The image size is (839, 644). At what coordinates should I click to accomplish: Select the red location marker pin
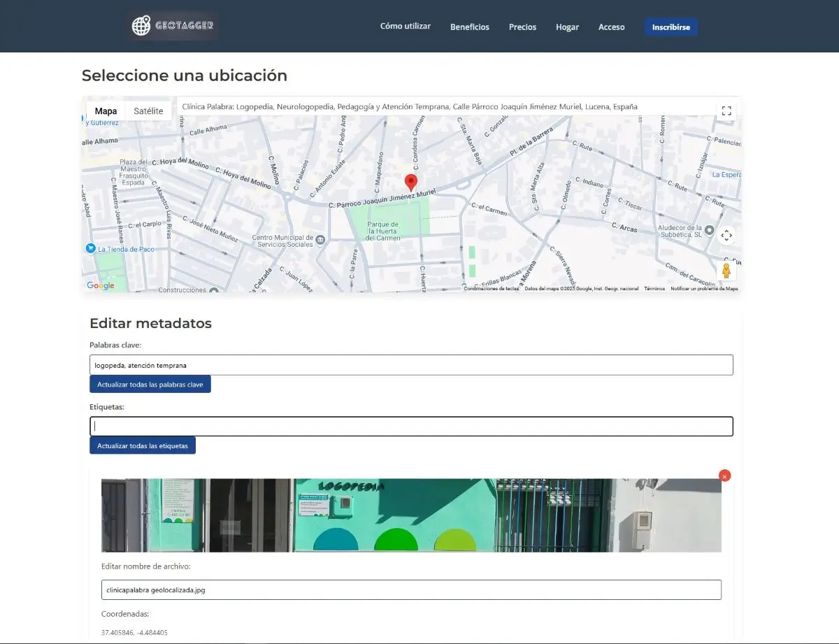coord(411,183)
